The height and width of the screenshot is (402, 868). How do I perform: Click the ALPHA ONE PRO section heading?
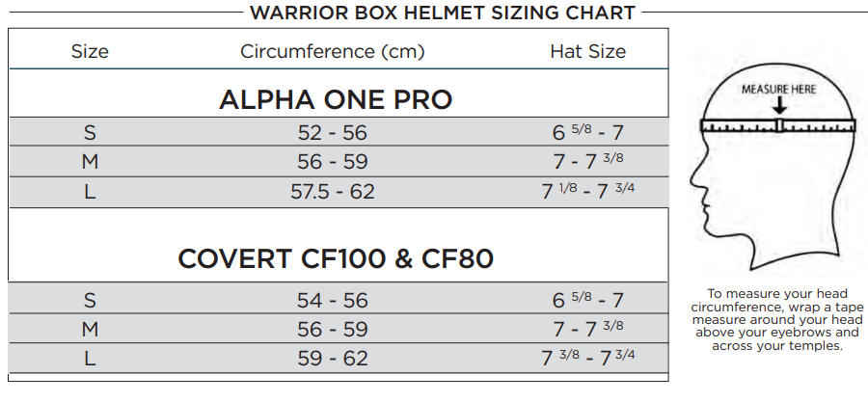[x=336, y=100]
